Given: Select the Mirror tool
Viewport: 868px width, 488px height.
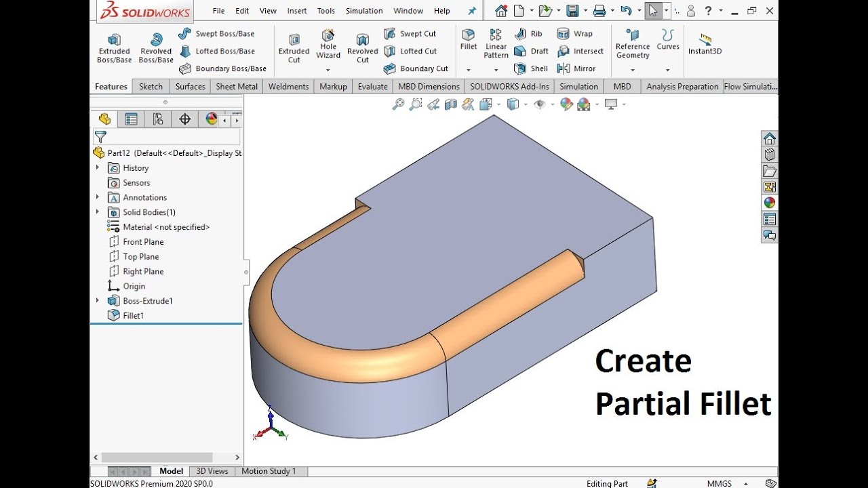Looking at the screenshot, I should [x=576, y=68].
